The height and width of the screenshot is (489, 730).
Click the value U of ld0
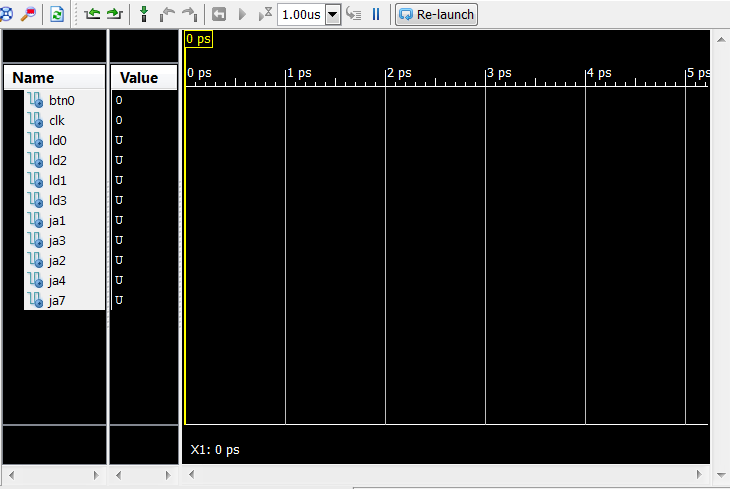click(x=119, y=140)
